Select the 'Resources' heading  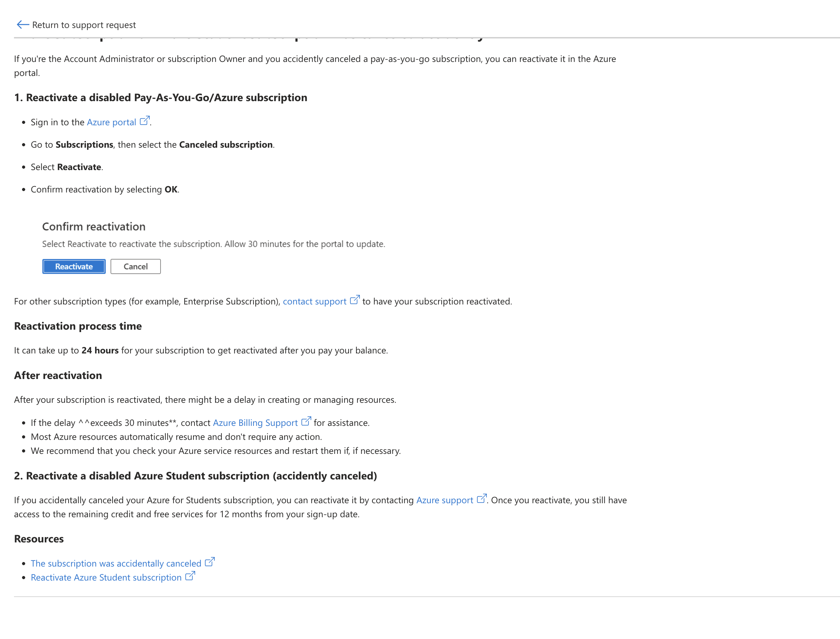tap(38, 539)
